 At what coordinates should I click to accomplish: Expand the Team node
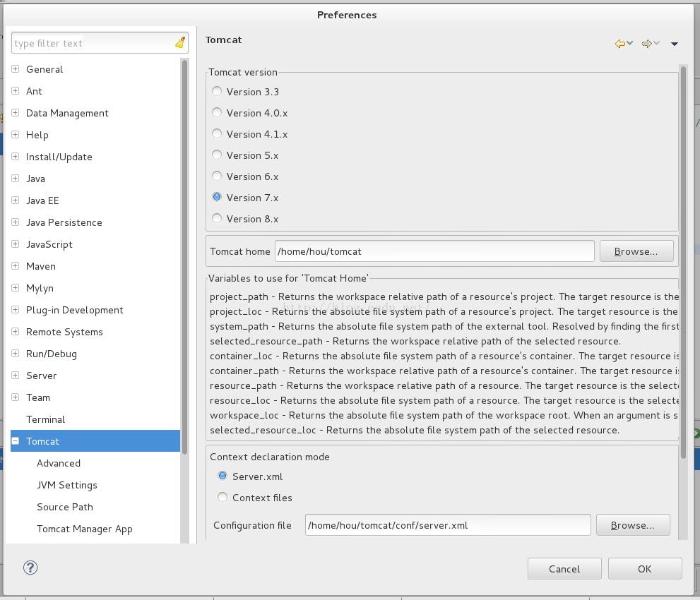pyautogui.click(x=15, y=397)
